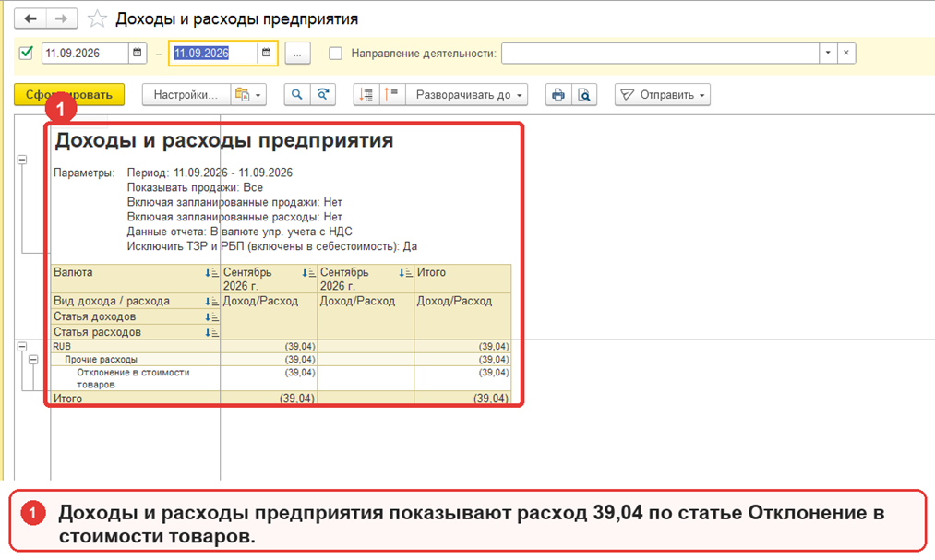
Task: Open the find magnifier tool in toolbar
Action: pyautogui.click(x=297, y=95)
